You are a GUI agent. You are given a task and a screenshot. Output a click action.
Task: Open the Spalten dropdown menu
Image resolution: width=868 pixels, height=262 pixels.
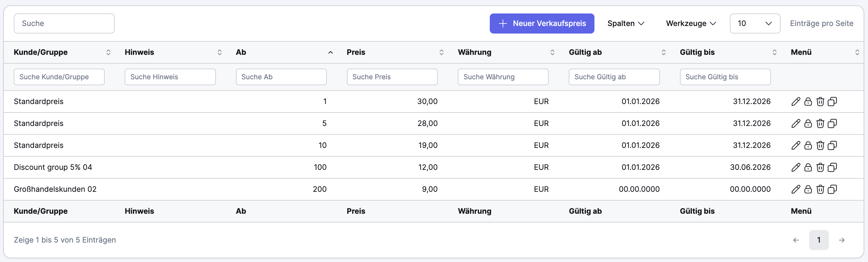(x=625, y=23)
